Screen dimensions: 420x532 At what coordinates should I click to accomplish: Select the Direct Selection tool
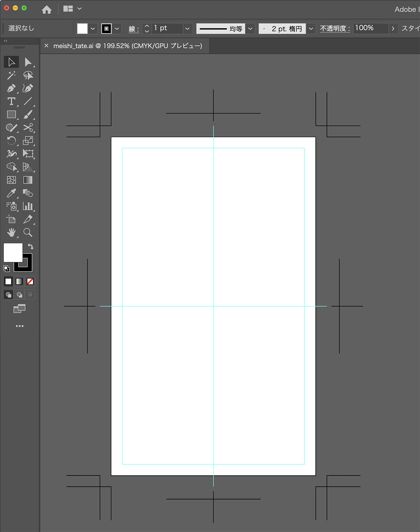click(x=28, y=62)
